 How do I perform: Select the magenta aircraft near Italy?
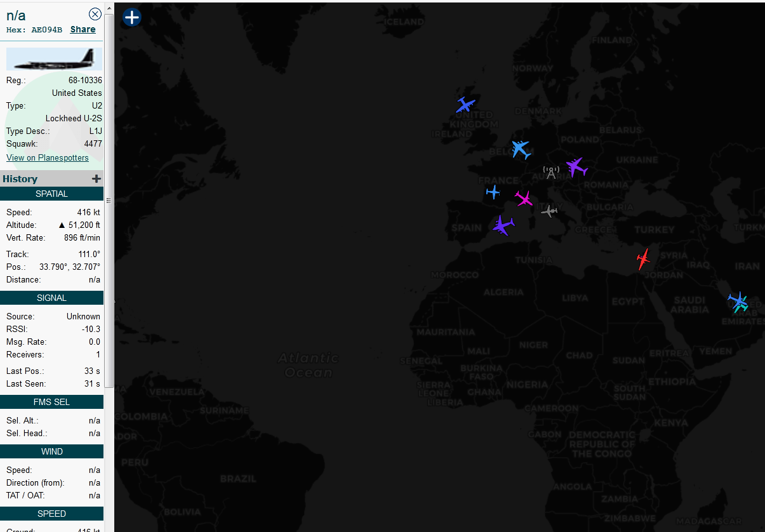click(x=524, y=199)
